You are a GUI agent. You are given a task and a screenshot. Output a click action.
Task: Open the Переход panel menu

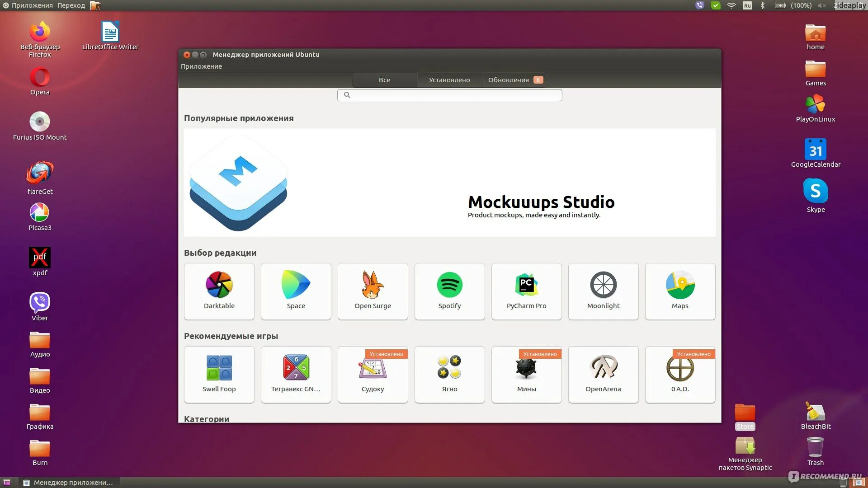point(71,5)
